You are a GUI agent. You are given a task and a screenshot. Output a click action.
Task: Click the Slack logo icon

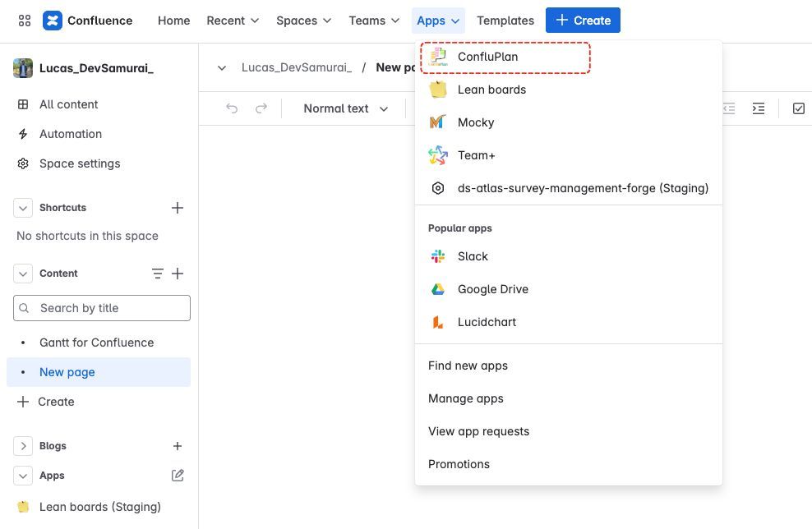coord(438,256)
